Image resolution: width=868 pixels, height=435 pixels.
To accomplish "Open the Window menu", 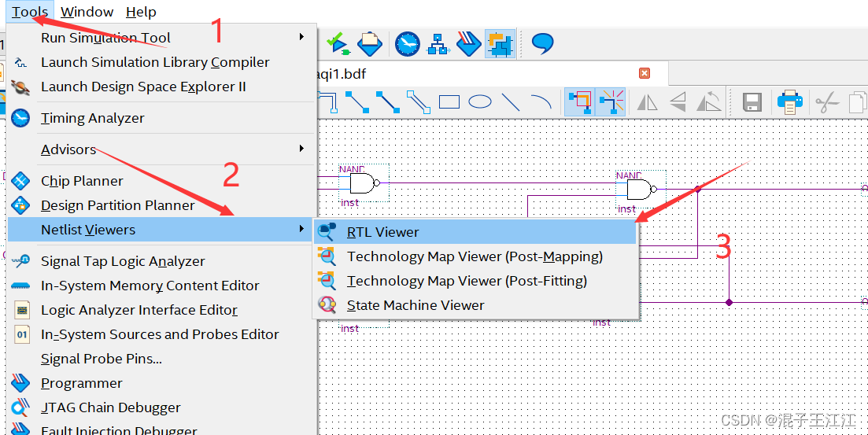I will (87, 12).
